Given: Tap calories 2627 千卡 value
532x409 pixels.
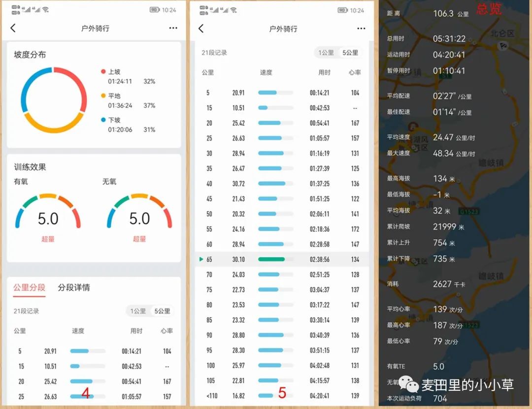Looking at the screenshot, I should click(449, 284).
